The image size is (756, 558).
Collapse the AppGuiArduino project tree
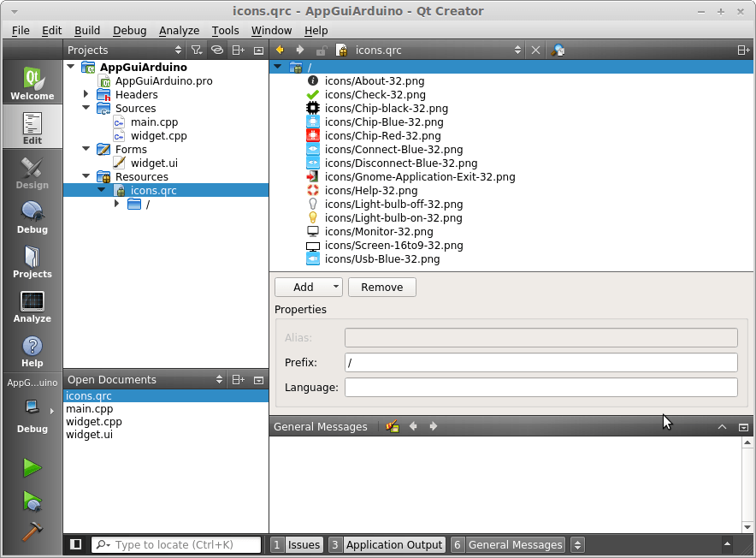pos(71,66)
